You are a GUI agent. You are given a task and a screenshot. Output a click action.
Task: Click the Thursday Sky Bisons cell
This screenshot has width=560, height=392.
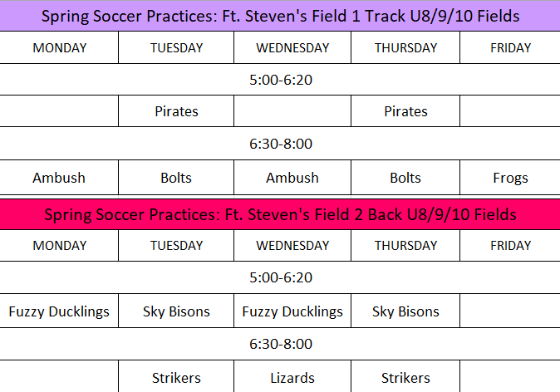click(405, 312)
